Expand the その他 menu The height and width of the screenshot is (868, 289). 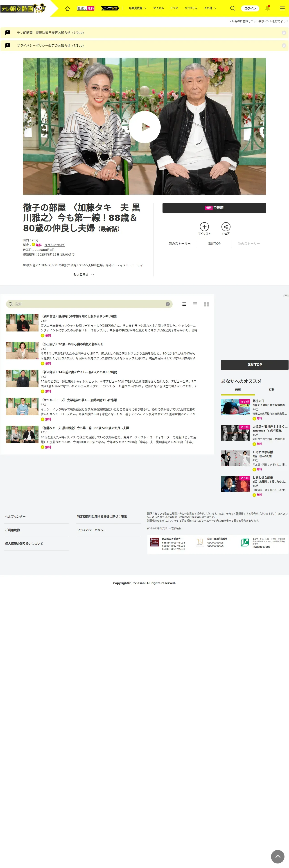coord(210,8)
